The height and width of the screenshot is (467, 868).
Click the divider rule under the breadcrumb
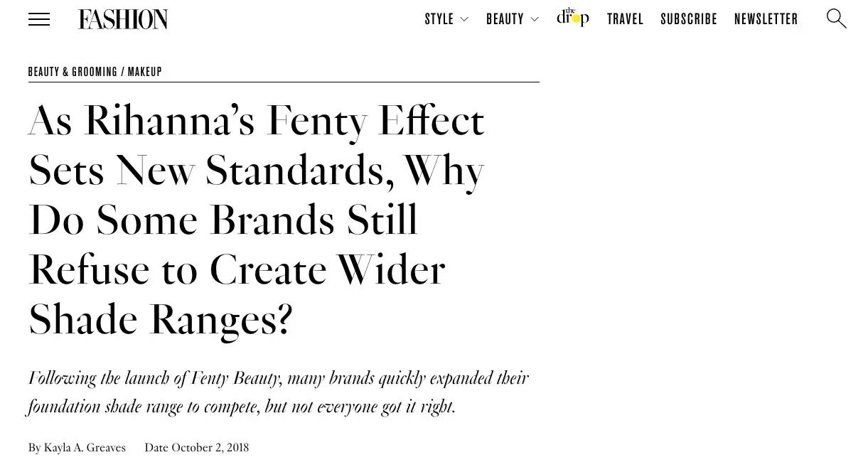(283, 85)
